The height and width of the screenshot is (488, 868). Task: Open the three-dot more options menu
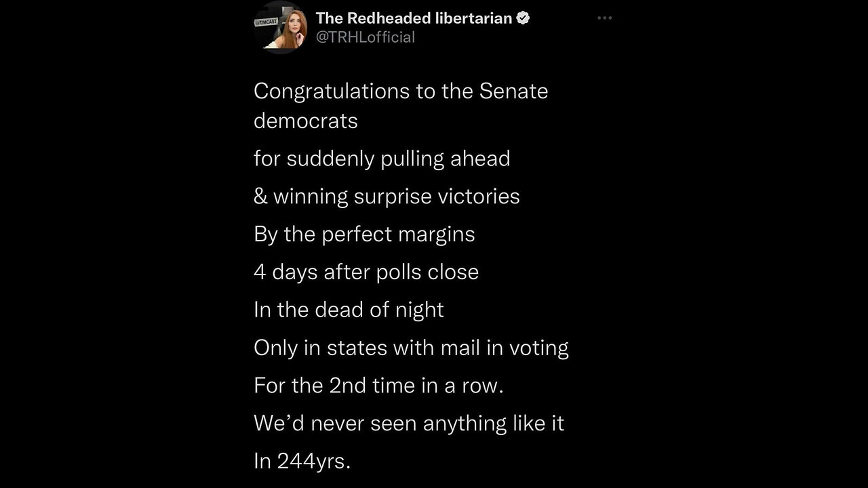[604, 18]
